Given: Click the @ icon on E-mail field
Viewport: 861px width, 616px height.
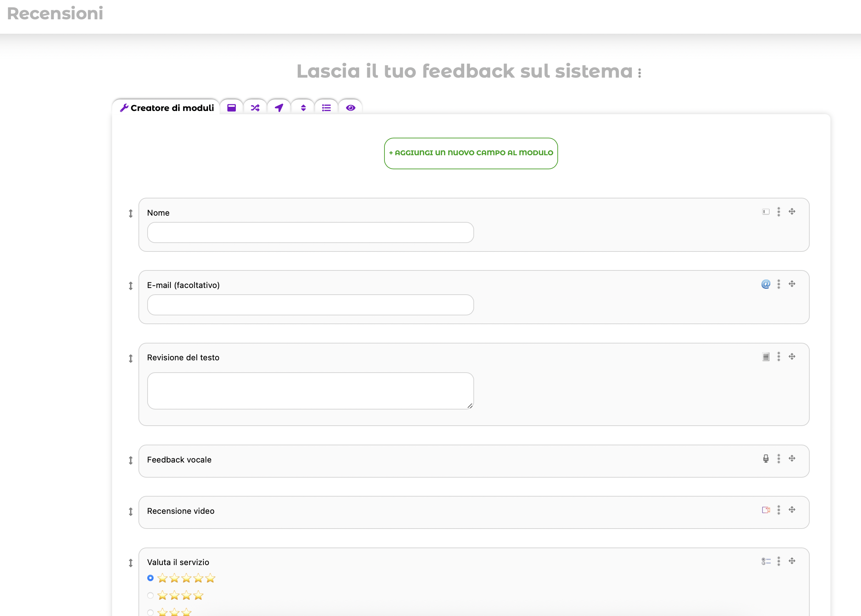Looking at the screenshot, I should (x=766, y=284).
